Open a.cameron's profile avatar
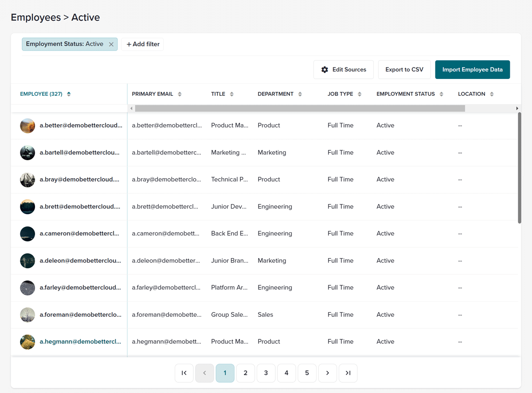532x393 pixels. pyautogui.click(x=27, y=234)
